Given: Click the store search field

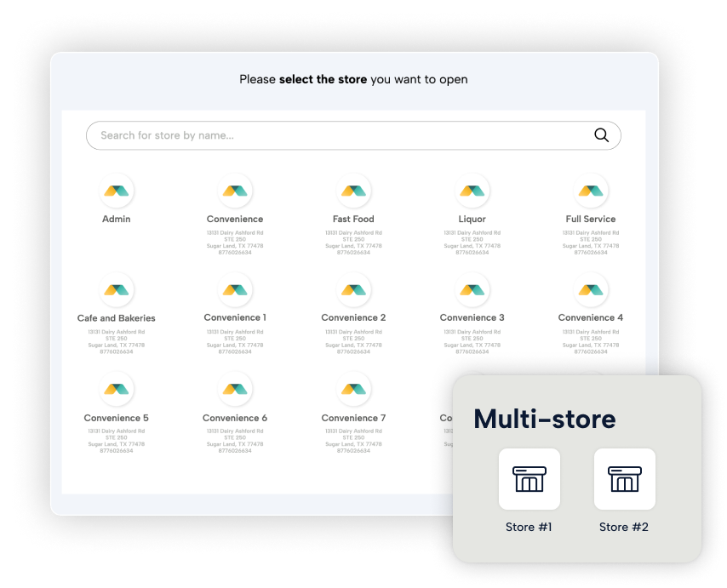Looking at the screenshot, I should coord(353,135).
